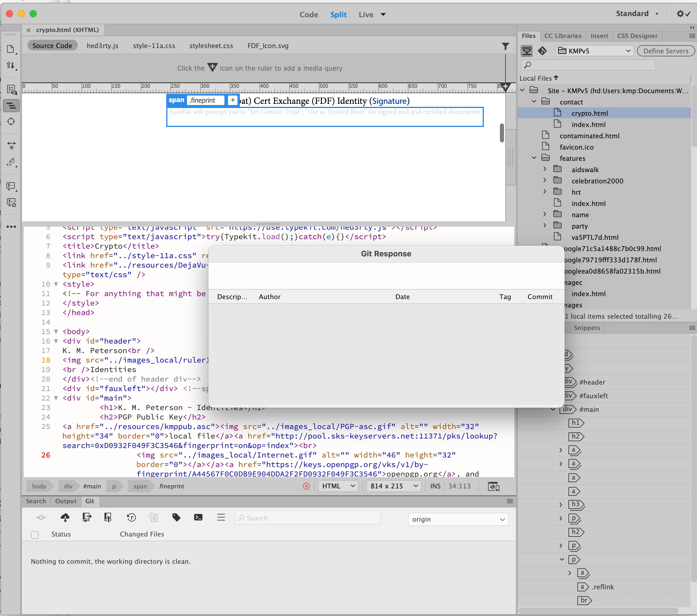The height and width of the screenshot is (616, 697).
Task: Click the Git repository icon in Files panel
Action: (x=542, y=51)
